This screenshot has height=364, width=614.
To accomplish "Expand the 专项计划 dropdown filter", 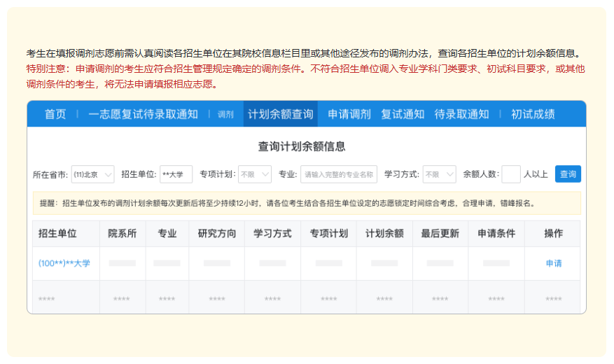I will 255,174.
